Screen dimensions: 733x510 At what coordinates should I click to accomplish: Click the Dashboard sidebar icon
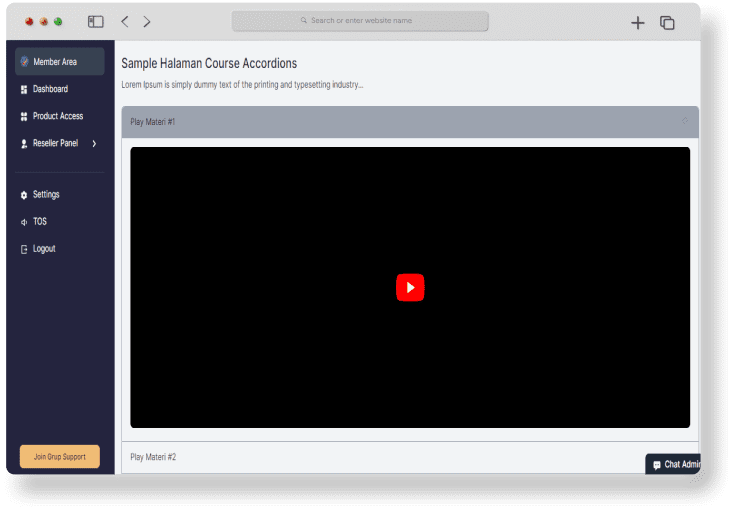(x=24, y=90)
